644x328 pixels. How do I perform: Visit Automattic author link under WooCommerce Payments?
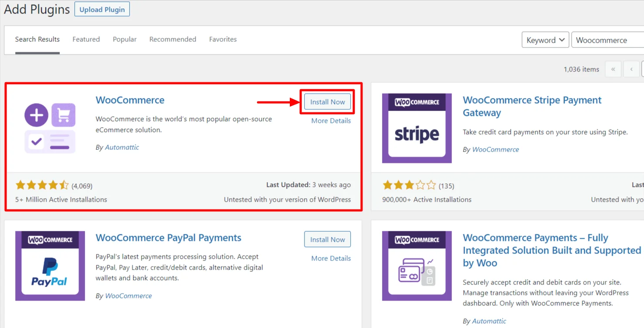[489, 321]
